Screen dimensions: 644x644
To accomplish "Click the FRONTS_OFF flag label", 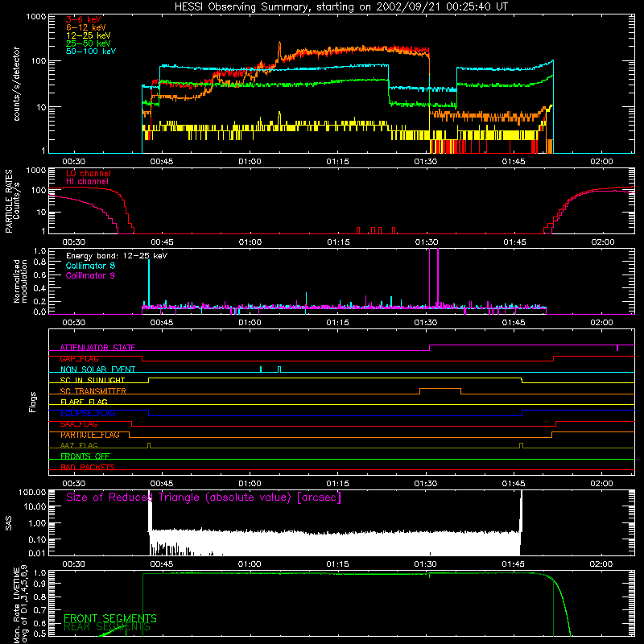I will click(x=85, y=456).
